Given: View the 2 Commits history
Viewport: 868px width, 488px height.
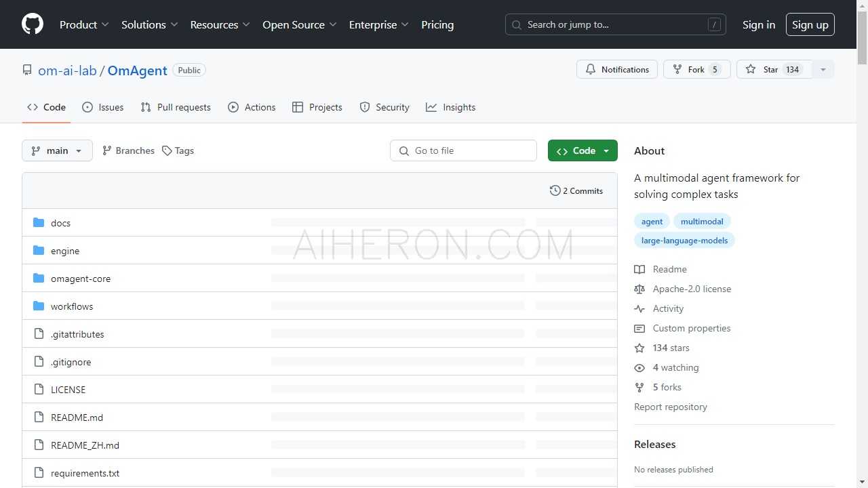Looking at the screenshot, I should pyautogui.click(x=576, y=190).
